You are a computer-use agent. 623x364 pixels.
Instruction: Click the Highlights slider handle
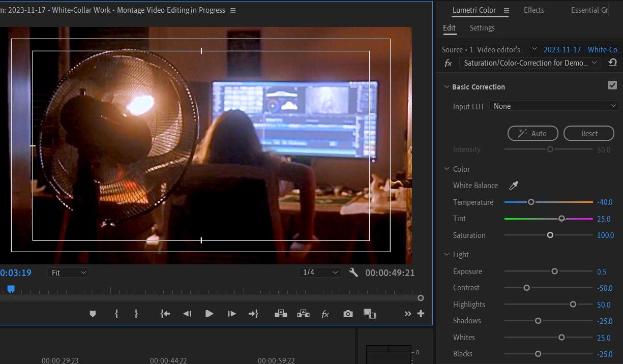(x=573, y=305)
